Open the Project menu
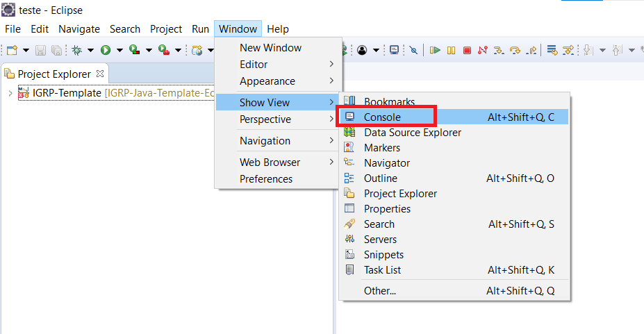 [x=166, y=29]
